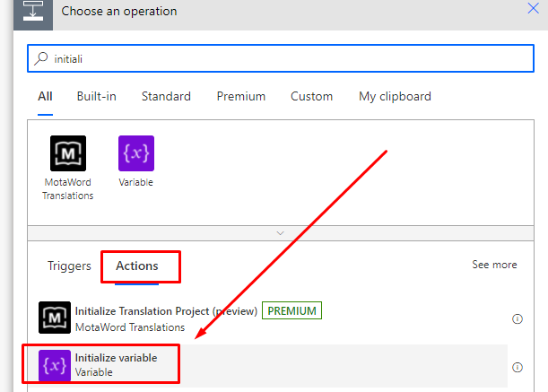
Task: Click the MotaWord icon beside Initialize Translation Project
Action: [56, 318]
